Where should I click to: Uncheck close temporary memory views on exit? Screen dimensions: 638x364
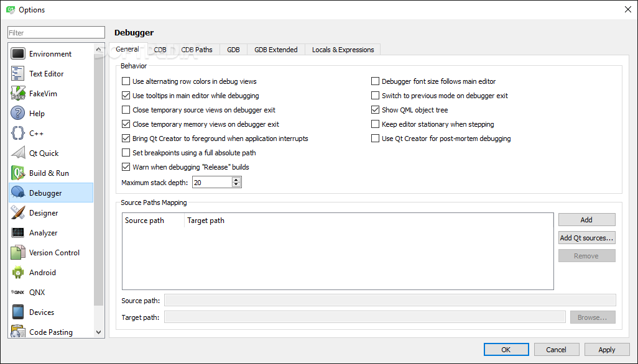tap(126, 124)
